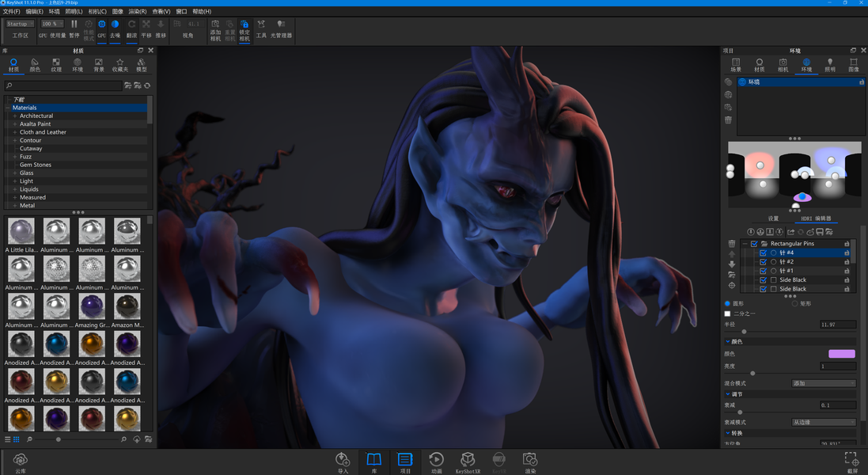Open the purple 颜色 color swatch
Image resolution: width=868 pixels, height=475 pixels.
841,354
